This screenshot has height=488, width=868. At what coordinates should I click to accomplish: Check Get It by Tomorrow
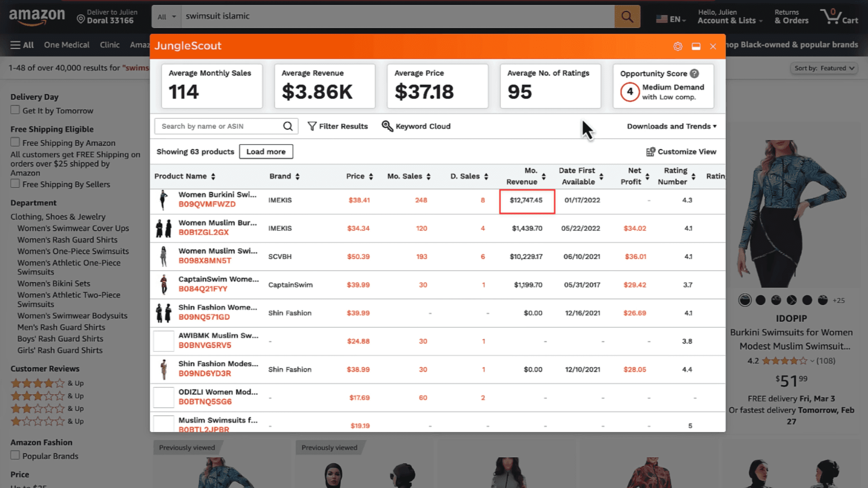[15, 110]
